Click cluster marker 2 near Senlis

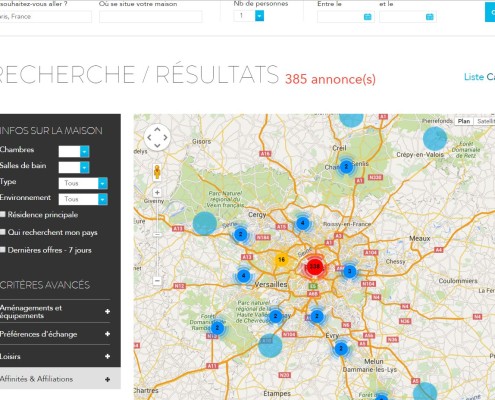click(x=346, y=166)
